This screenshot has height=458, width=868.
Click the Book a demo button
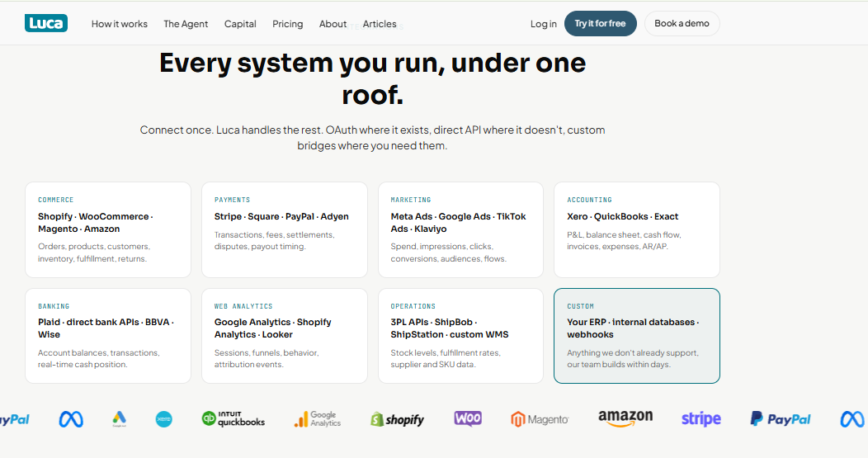point(682,23)
